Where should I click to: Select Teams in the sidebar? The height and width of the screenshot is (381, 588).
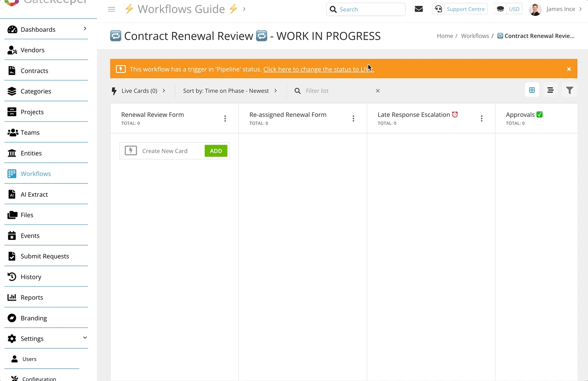point(30,132)
